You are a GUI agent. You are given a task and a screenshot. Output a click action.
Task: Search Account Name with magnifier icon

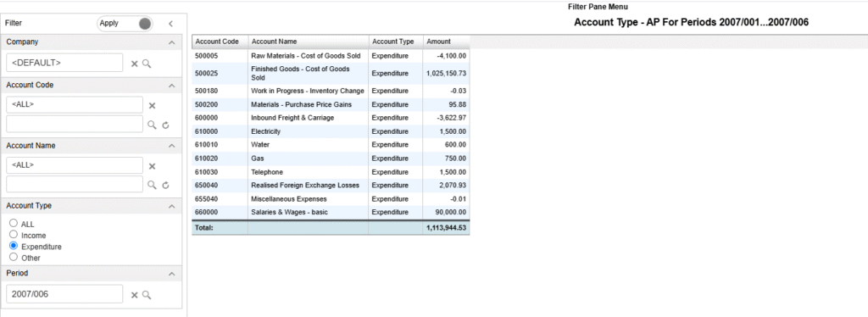(153, 186)
